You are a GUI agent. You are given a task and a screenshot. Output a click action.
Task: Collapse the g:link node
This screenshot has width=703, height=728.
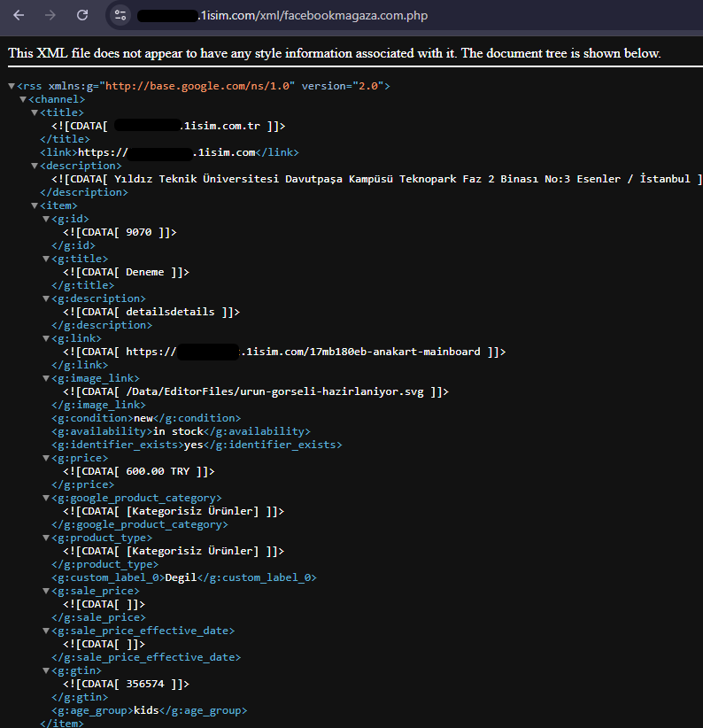click(x=46, y=338)
